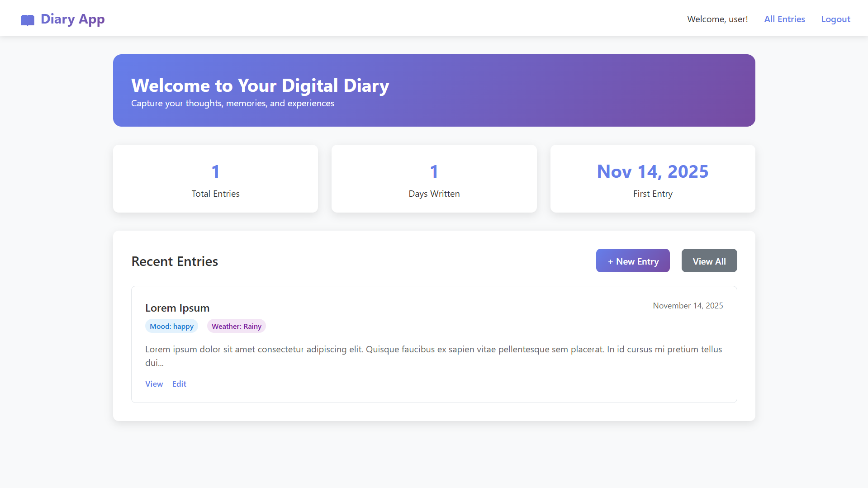View the Lorem Ipsum entry
This screenshot has height=488, width=868.
[154, 384]
